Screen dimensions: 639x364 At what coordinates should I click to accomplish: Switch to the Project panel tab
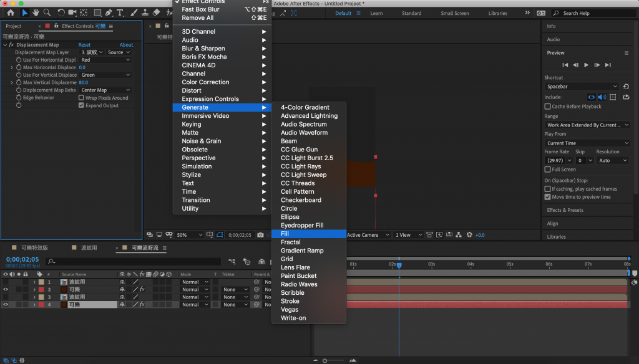13,26
